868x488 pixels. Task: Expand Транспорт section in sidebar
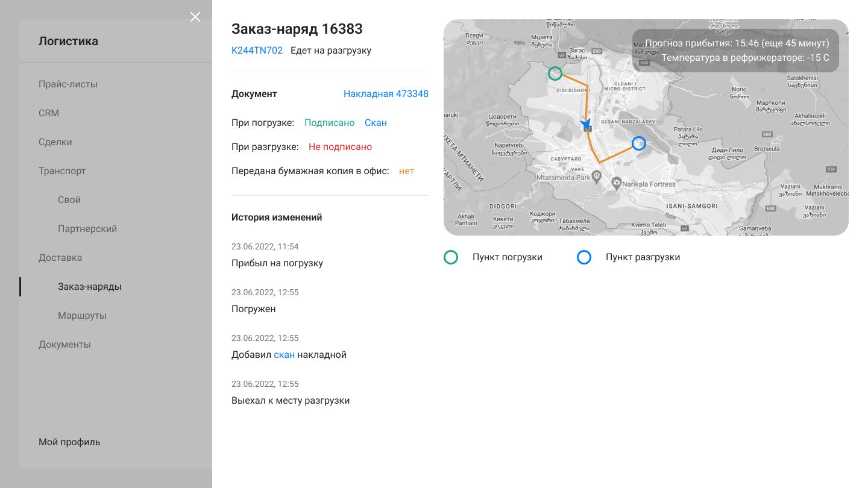tap(62, 171)
